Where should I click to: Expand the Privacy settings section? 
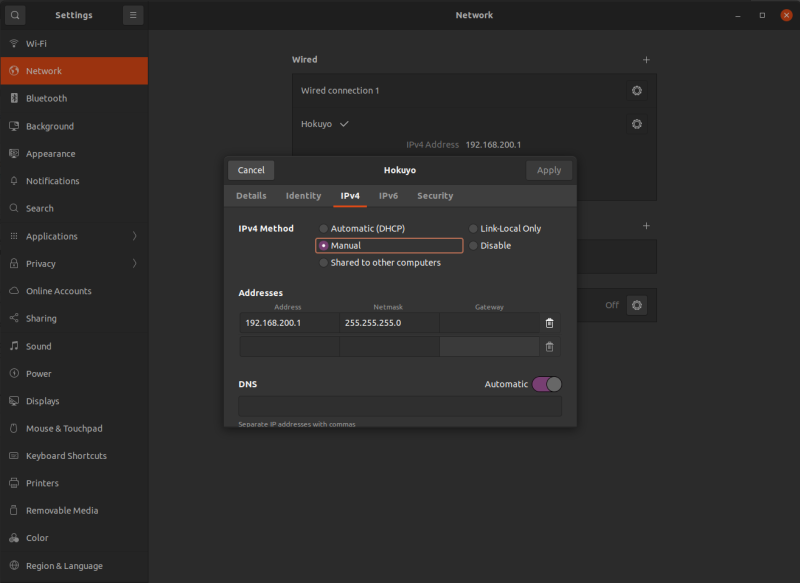41,264
